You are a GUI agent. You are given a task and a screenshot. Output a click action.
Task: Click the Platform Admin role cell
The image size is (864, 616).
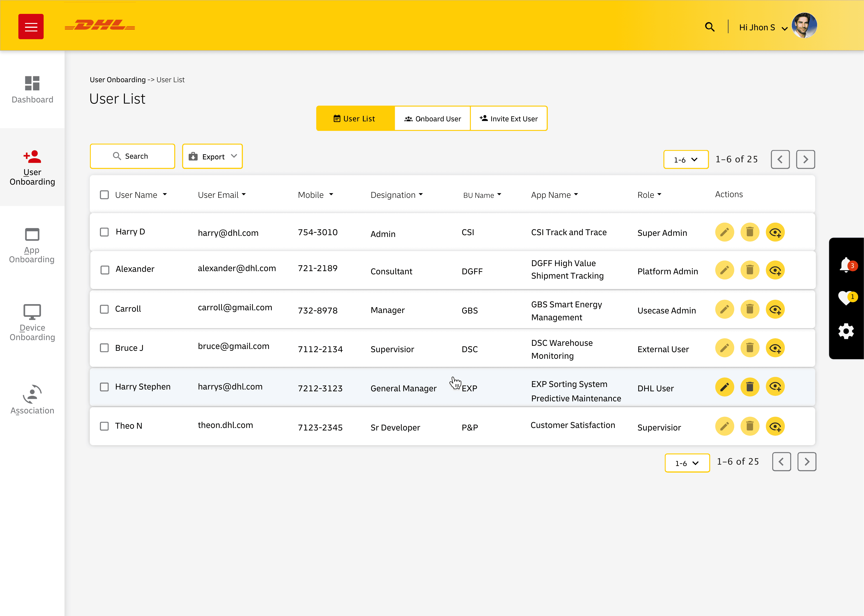pyautogui.click(x=668, y=271)
